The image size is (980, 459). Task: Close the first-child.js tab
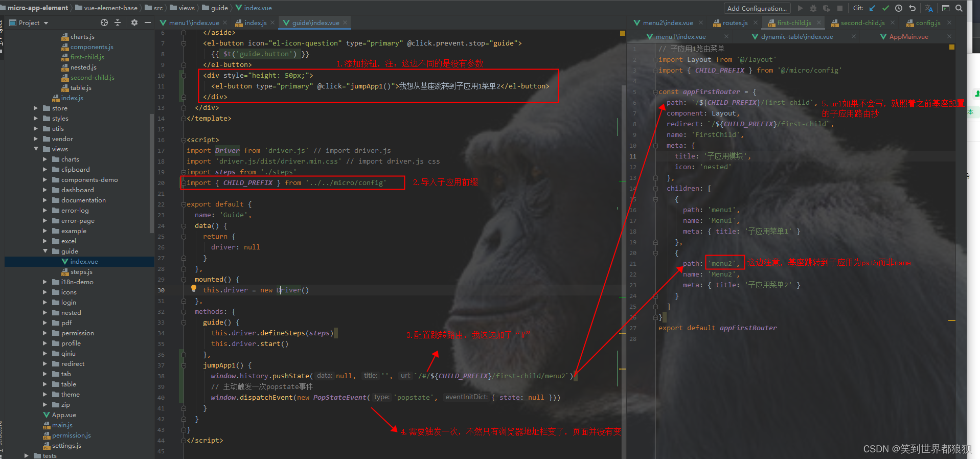click(x=819, y=22)
